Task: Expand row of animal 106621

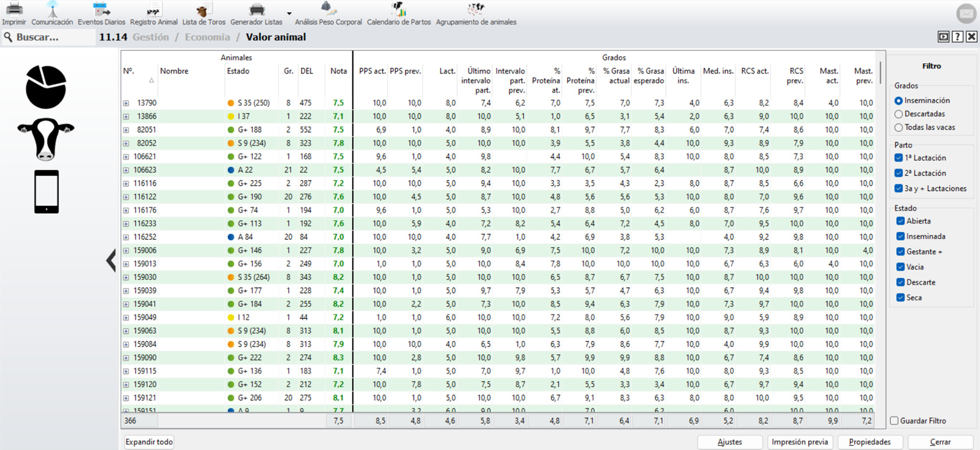Action: (x=126, y=157)
